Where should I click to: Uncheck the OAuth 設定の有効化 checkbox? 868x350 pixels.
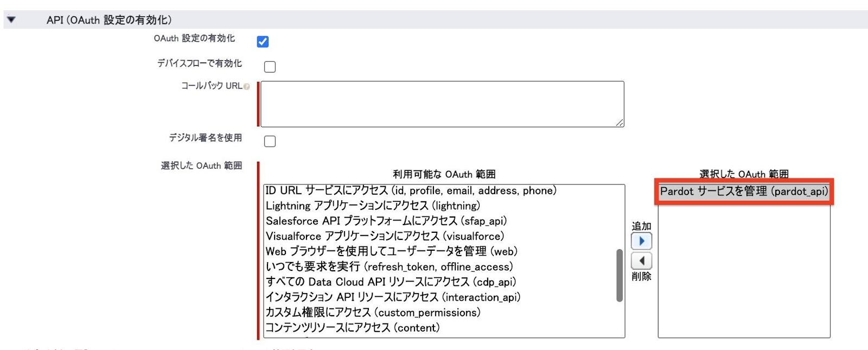[x=263, y=41]
